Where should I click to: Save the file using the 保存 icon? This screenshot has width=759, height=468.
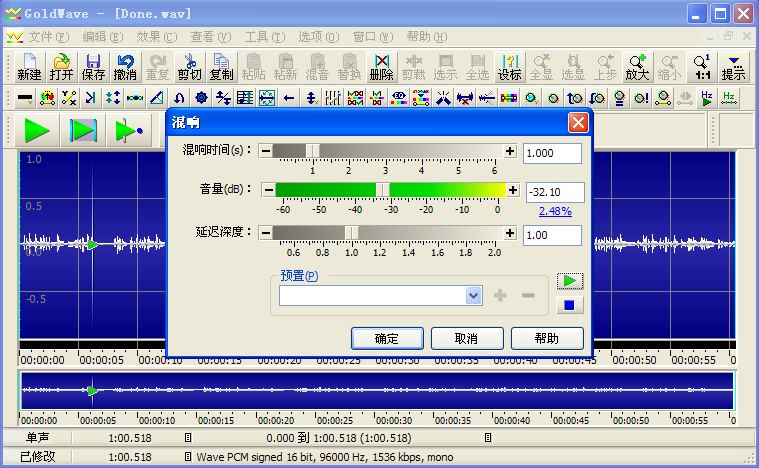pos(93,67)
